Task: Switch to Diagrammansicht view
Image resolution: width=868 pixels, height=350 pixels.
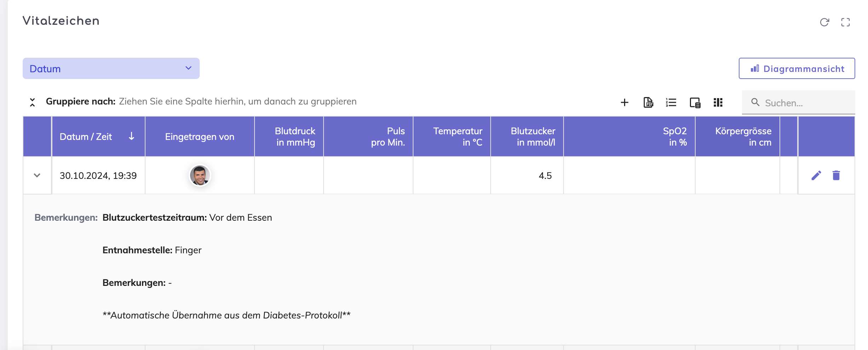Action: pos(796,68)
